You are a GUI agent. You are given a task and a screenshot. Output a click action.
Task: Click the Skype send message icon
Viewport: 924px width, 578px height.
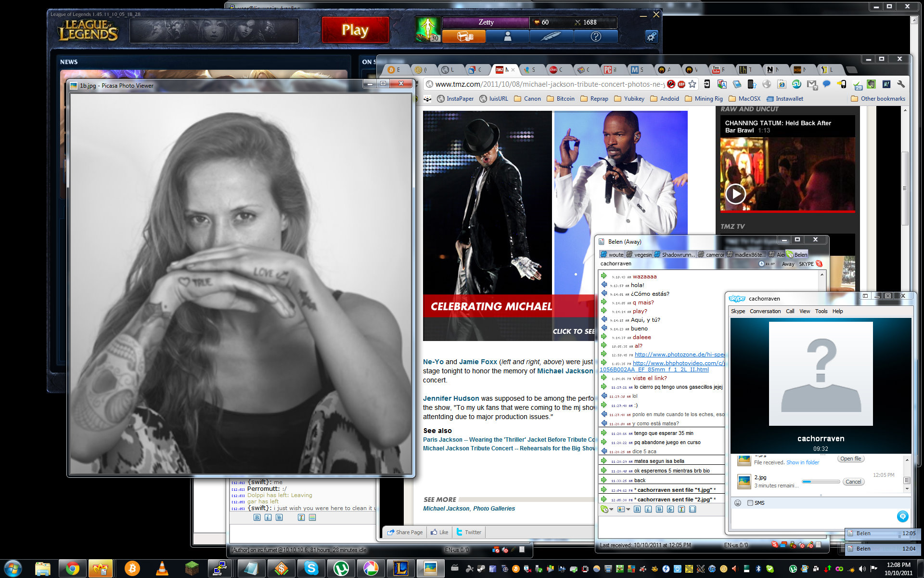pyautogui.click(x=902, y=516)
